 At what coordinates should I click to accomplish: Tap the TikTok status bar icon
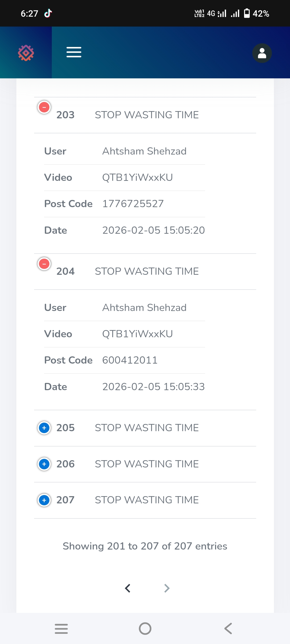click(x=48, y=13)
